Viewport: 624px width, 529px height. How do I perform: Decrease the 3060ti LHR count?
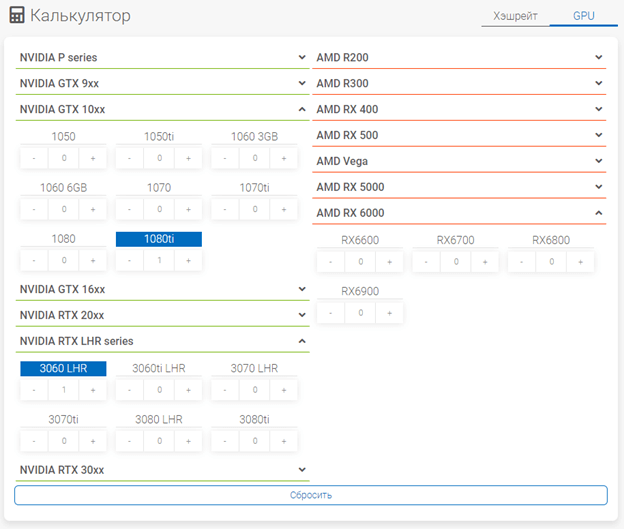point(129,390)
